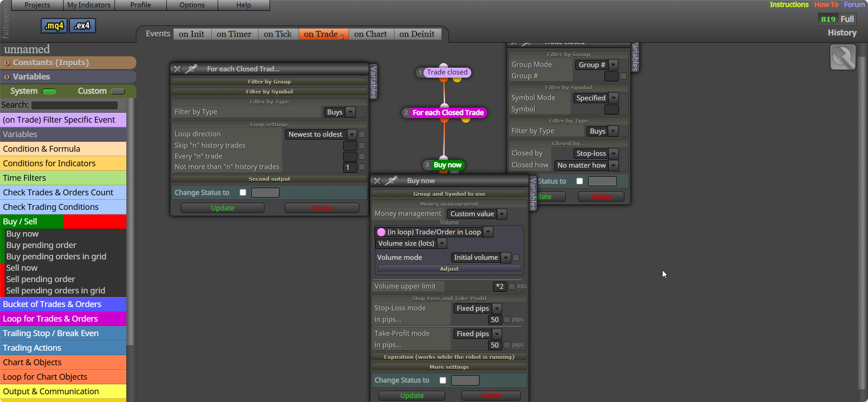Open Closed how No matter how dropdown
Image resolution: width=868 pixels, height=402 pixels.
tap(586, 165)
